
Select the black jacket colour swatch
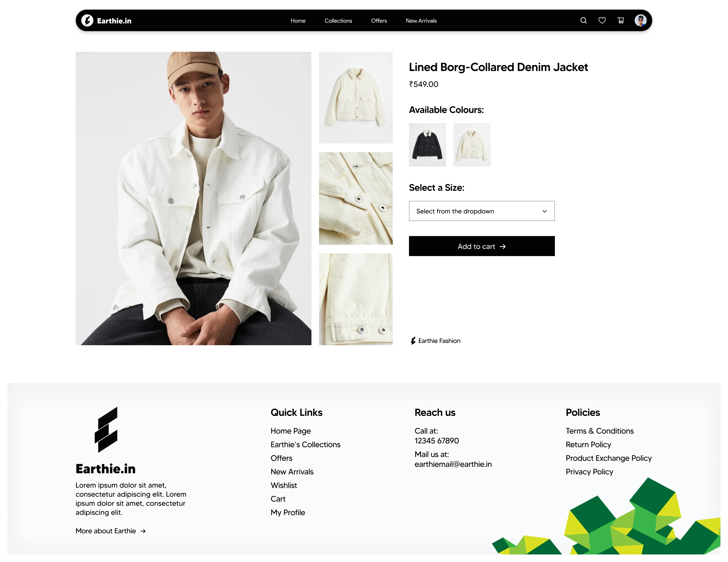(427, 145)
